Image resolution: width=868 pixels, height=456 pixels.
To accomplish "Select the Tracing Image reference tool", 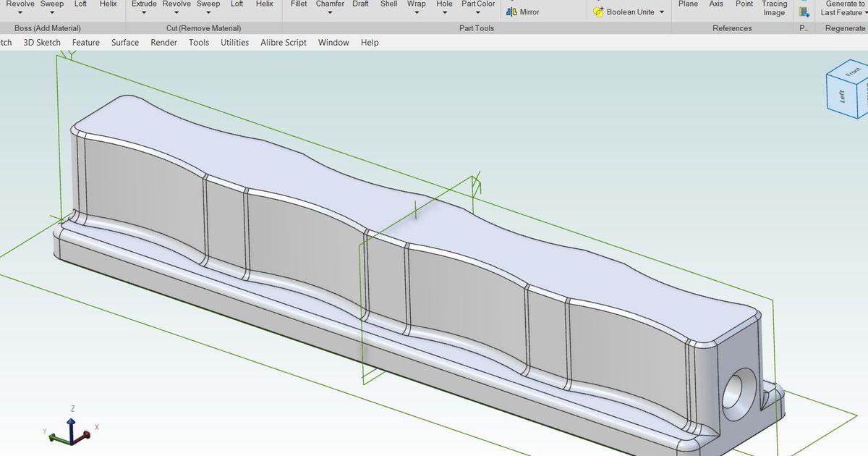I will tap(774, 8).
